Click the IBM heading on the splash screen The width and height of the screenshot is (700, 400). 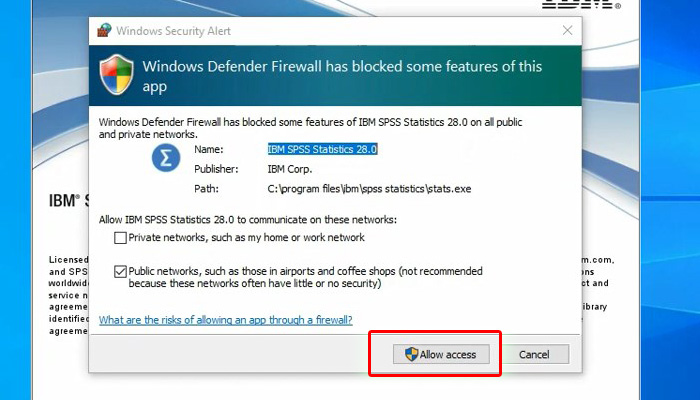click(x=68, y=201)
